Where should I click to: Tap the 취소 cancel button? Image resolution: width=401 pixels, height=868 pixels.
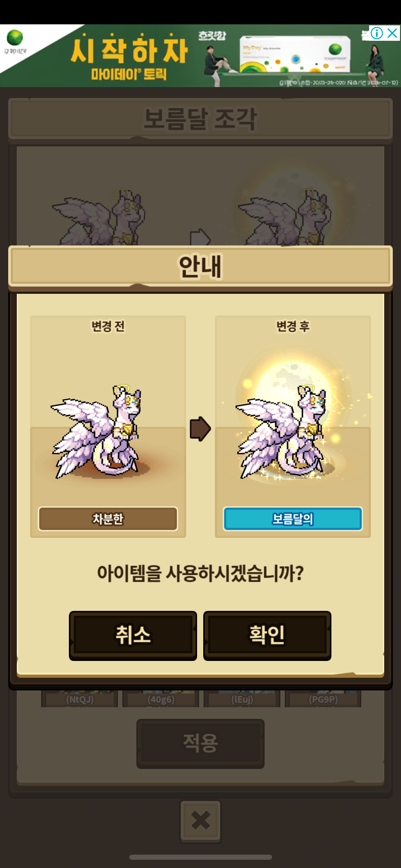pyautogui.click(x=133, y=636)
